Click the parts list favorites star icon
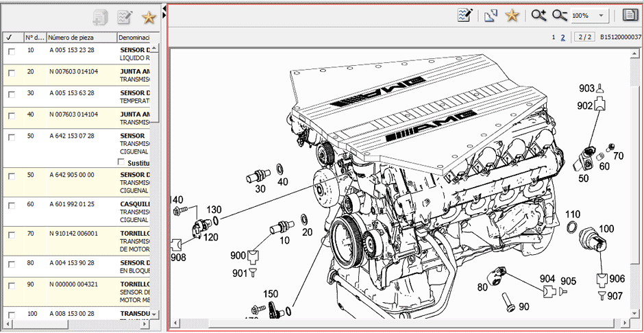Image resolution: width=644 pixels, height=333 pixels. click(x=149, y=17)
